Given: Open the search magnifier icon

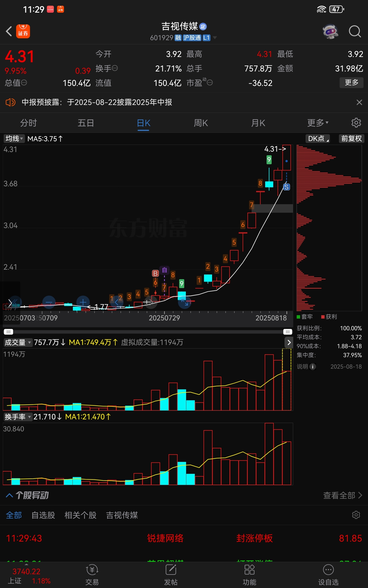Looking at the screenshot, I should [355, 31].
